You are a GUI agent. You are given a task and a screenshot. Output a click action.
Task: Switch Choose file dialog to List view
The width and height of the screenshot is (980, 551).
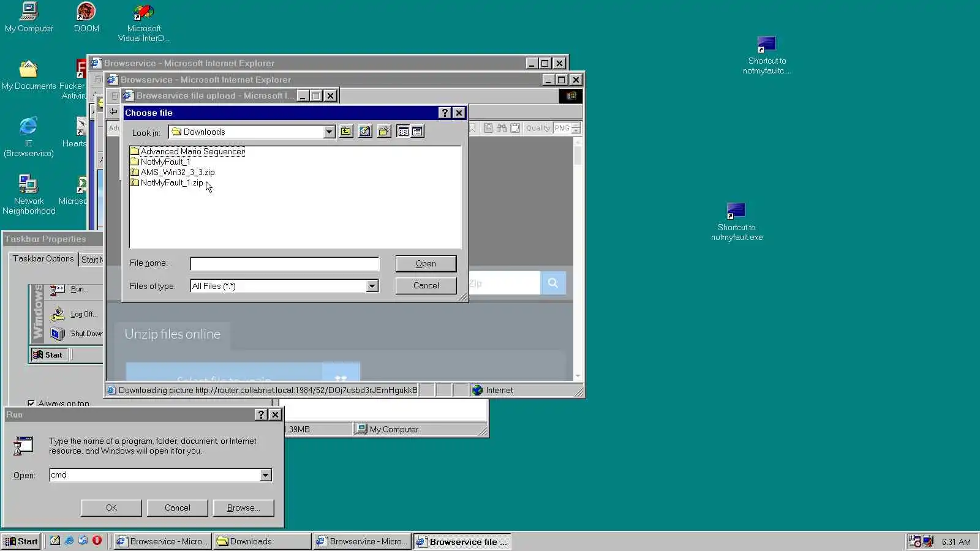(x=403, y=132)
